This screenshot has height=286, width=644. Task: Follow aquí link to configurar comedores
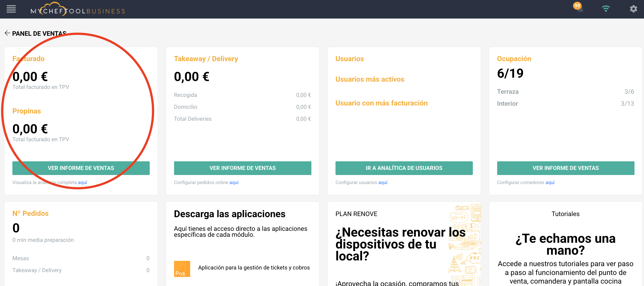(550, 183)
